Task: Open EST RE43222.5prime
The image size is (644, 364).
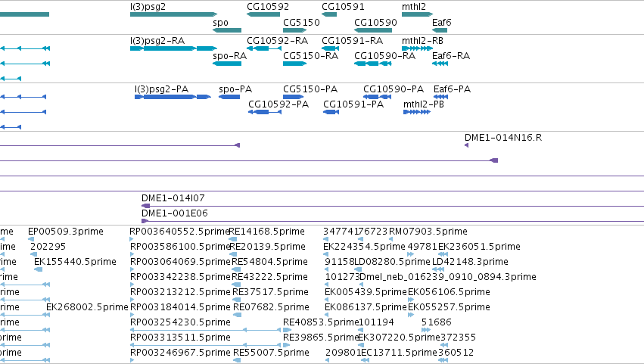Action: (269, 277)
